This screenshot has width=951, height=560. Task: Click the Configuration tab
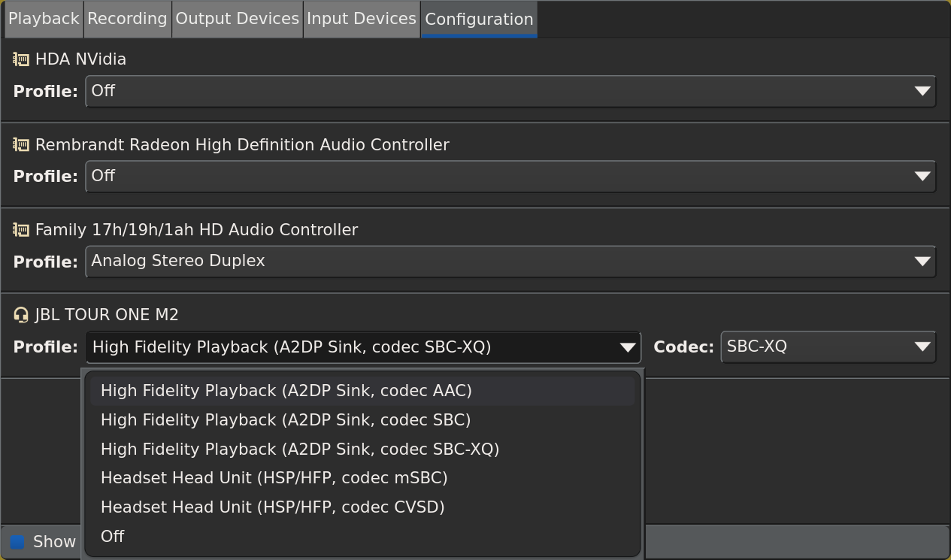[x=479, y=19]
